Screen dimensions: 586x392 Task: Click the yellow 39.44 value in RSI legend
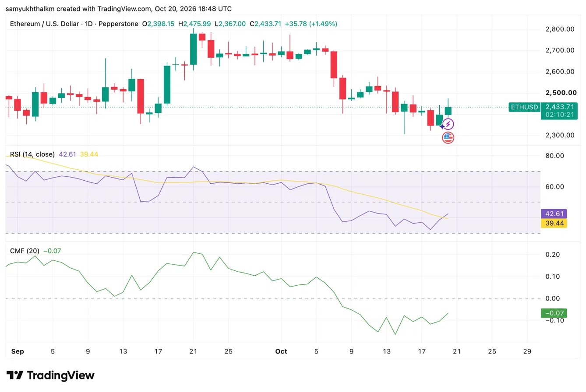(89, 154)
